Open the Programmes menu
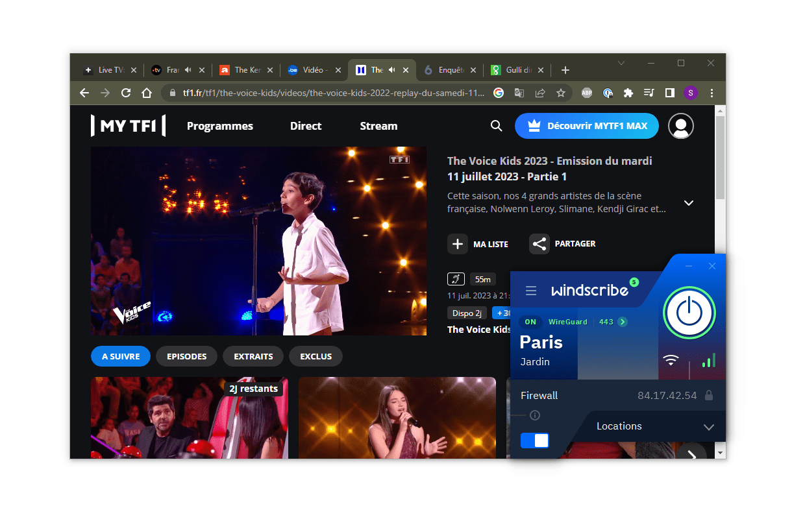The height and width of the screenshot is (532, 805). (219, 126)
